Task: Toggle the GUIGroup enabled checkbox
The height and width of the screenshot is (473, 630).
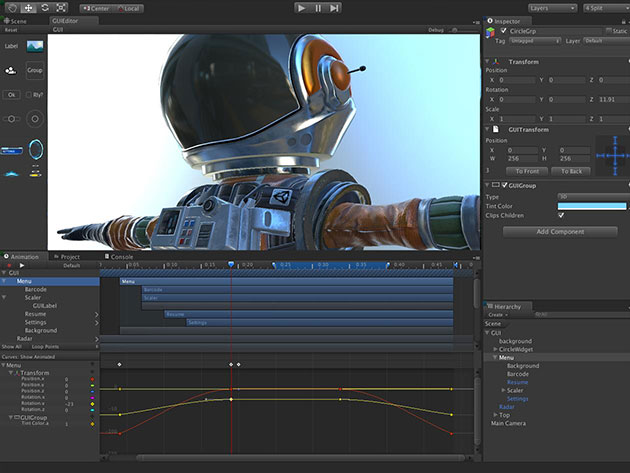Action: pos(505,185)
